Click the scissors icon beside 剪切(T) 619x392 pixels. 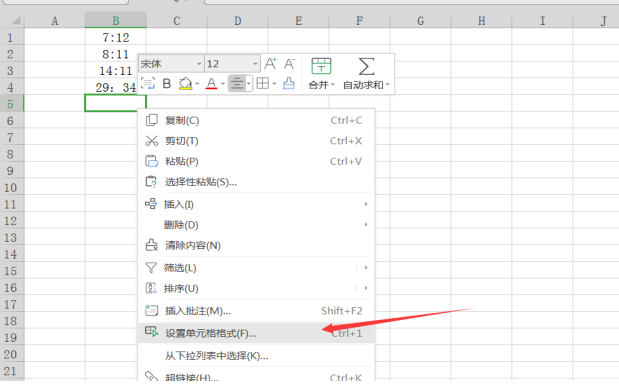click(152, 141)
